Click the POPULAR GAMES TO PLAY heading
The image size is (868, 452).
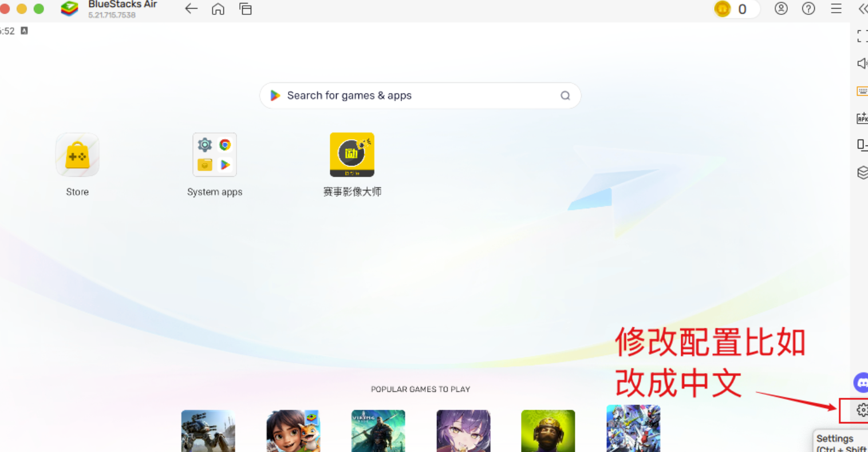coord(420,389)
